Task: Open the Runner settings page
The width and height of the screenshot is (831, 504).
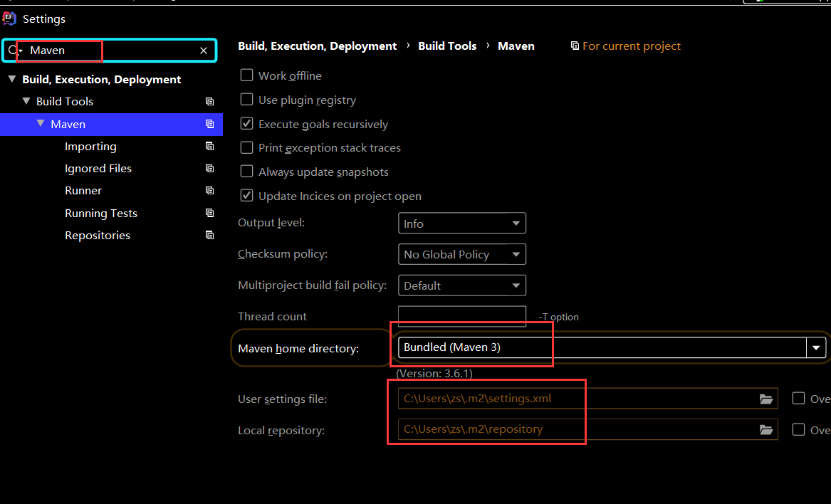Action: [x=83, y=191]
